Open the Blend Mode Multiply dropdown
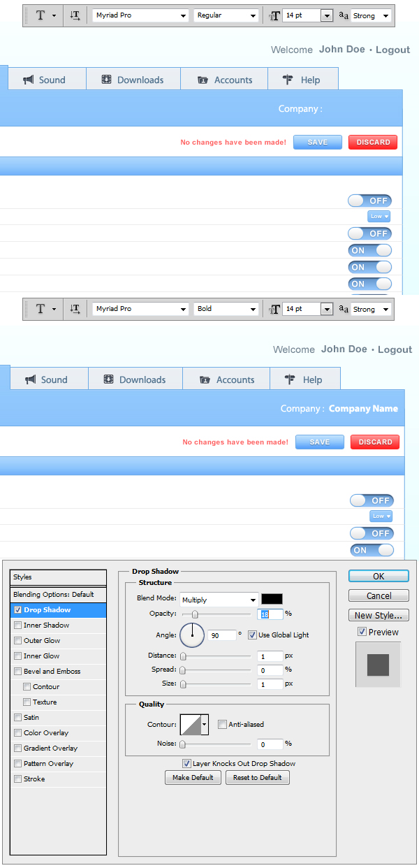Image resolution: width=419 pixels, height=868 pixels. (x=219, y=600)
